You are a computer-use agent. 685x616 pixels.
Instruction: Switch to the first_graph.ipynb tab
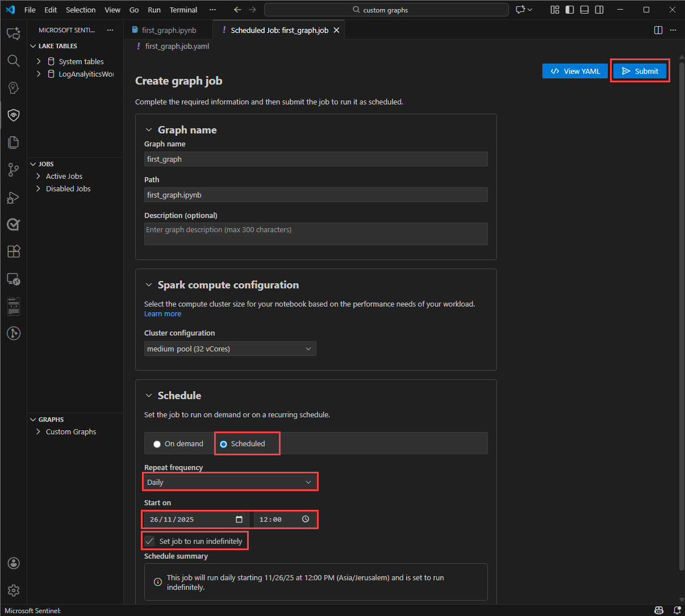pyautogui.click(x=169, y=30)
